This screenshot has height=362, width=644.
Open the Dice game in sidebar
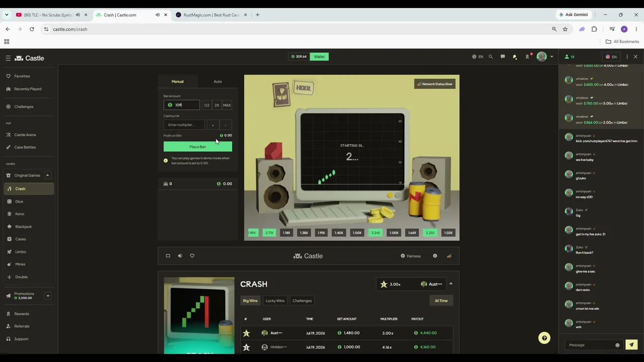(29, 202)
